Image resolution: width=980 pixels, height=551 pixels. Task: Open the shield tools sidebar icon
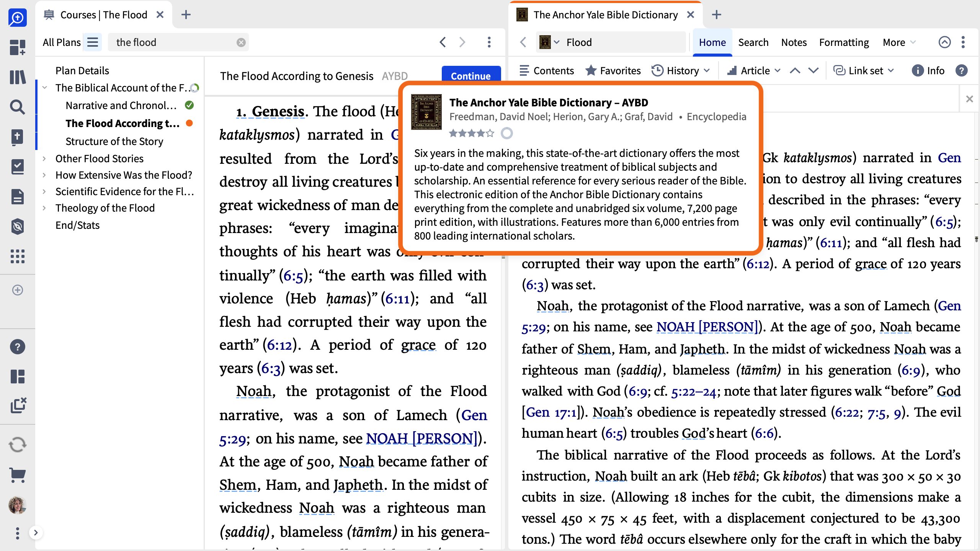point(18,227)
